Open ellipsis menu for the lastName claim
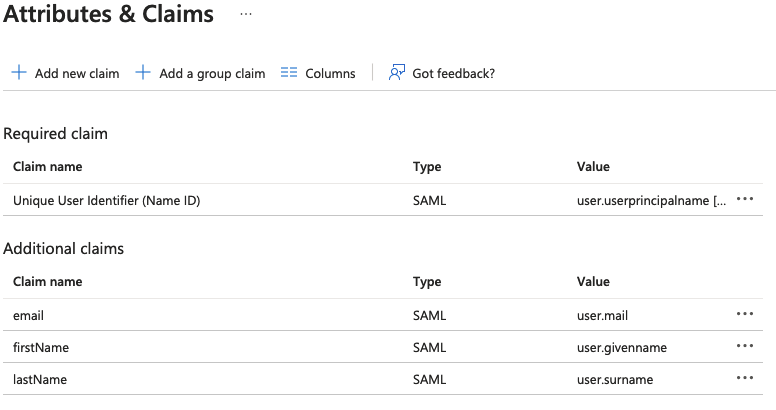Image resolution: width=776 pixels, height=410 pixels. click(744, 378)
